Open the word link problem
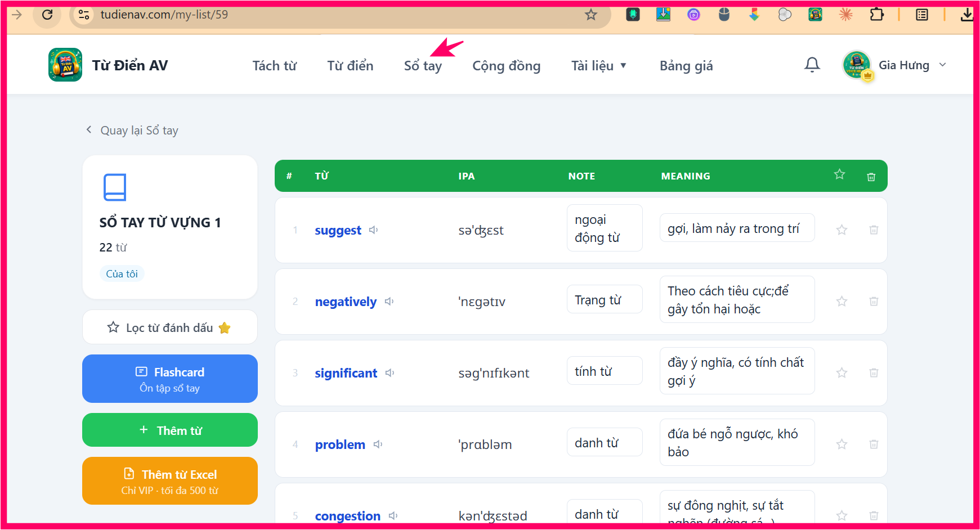The height and width of the screenshot is (530, 980). [x=340, y=445]
